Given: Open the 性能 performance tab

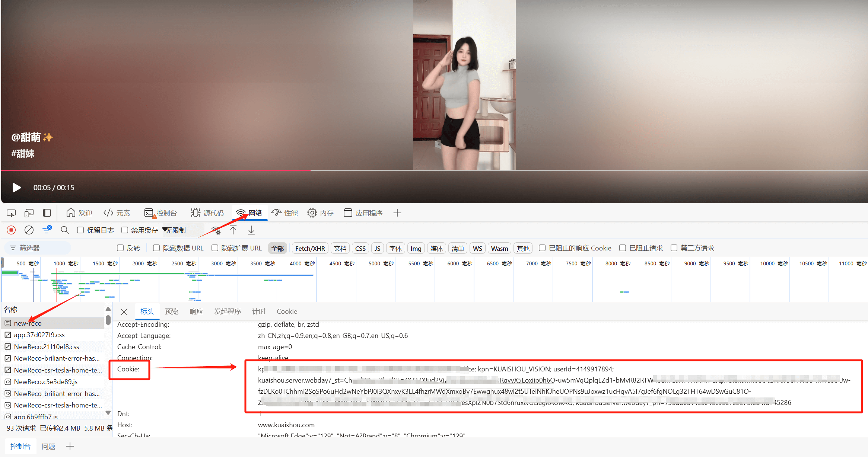Looking at the screenshot, I should point(285,213).
